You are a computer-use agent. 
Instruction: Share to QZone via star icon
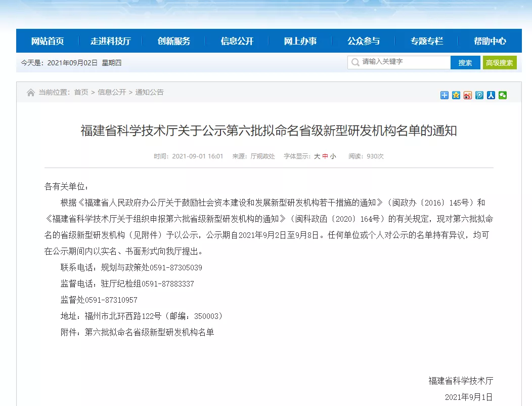456,95
